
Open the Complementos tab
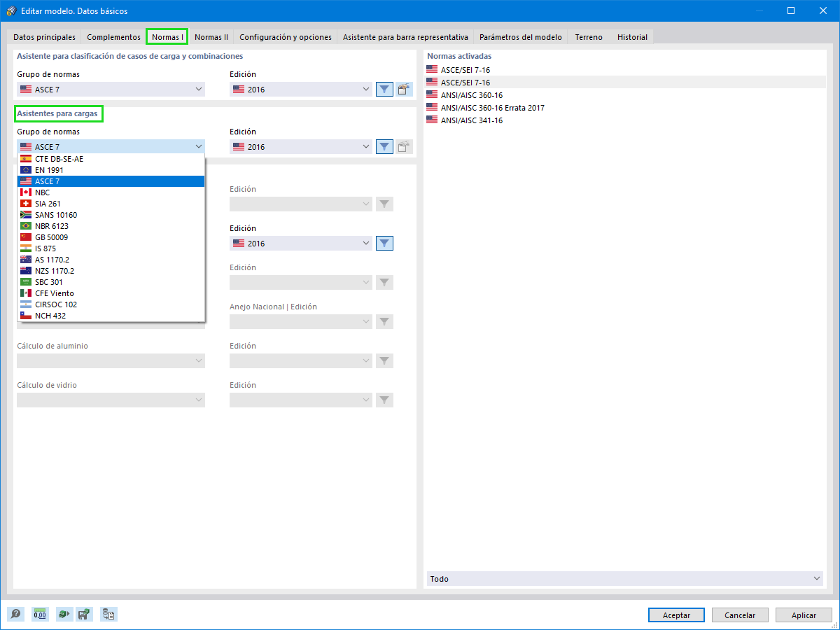113,37
